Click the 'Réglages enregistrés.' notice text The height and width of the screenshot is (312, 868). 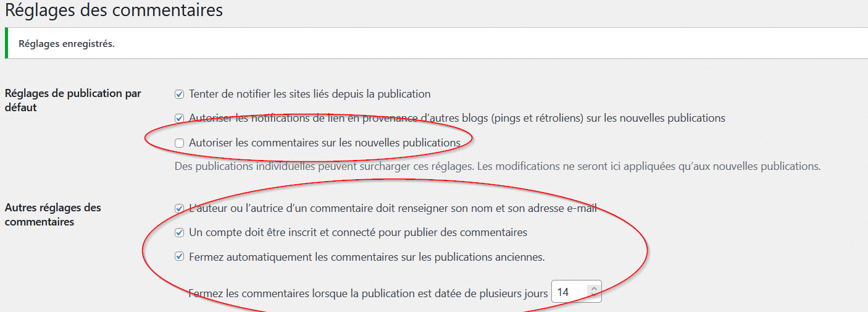[x=67, y=44]
